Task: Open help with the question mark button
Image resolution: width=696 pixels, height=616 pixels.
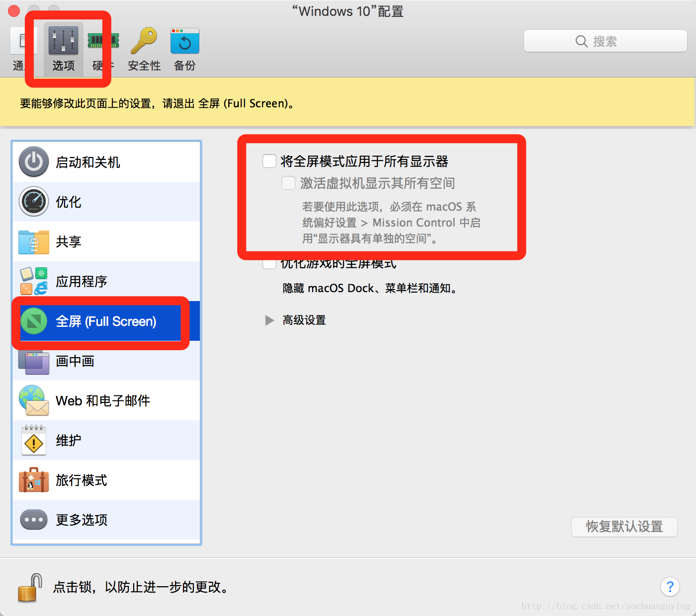Action: (670, 587)
